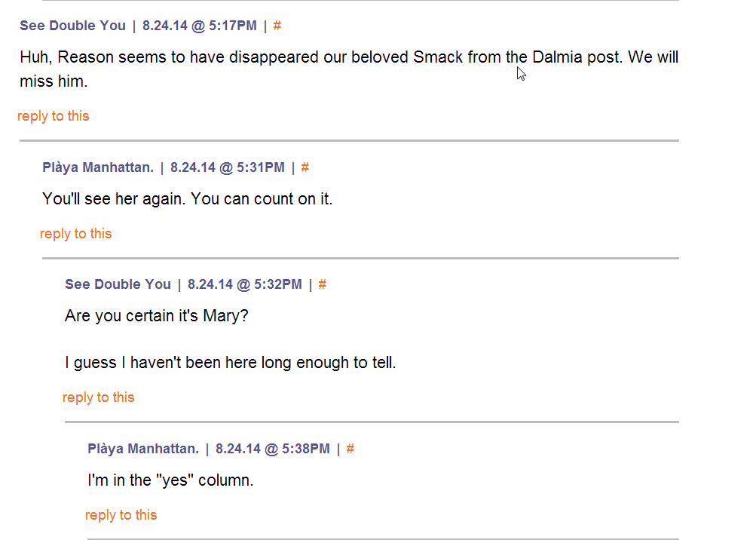The height and width of the screenshot is (540, 756).
Task: Click the "Are you certain it's Mary?" text
Action: point(157,316)
